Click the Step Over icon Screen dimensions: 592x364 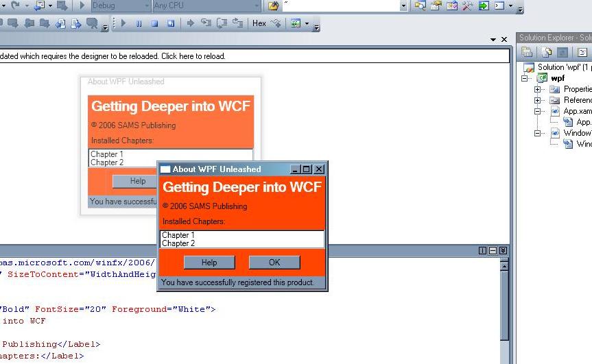pyautogui.click(x=222, y=23)
